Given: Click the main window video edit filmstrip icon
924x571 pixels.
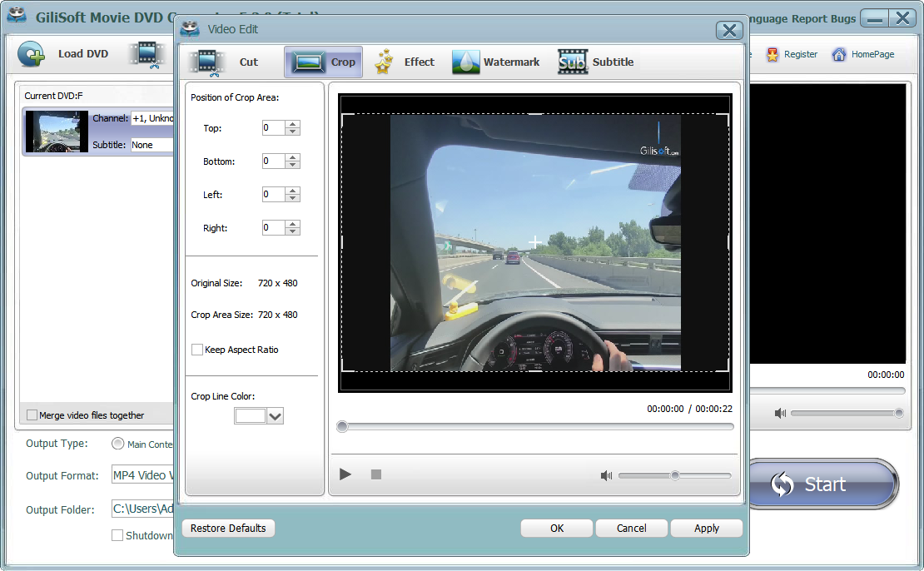Looking at the screenshot, I should 147,55.
